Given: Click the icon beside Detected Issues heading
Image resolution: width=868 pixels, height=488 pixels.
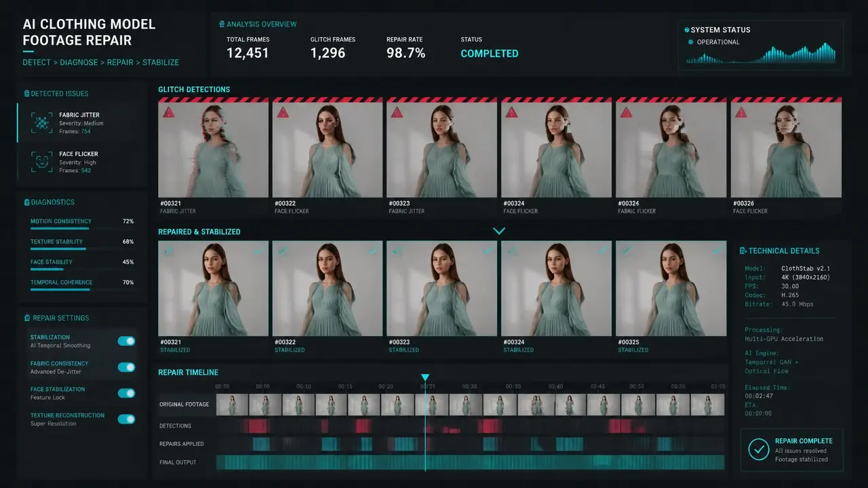Looking at the screenshot, I should click(x=26, y=94).
